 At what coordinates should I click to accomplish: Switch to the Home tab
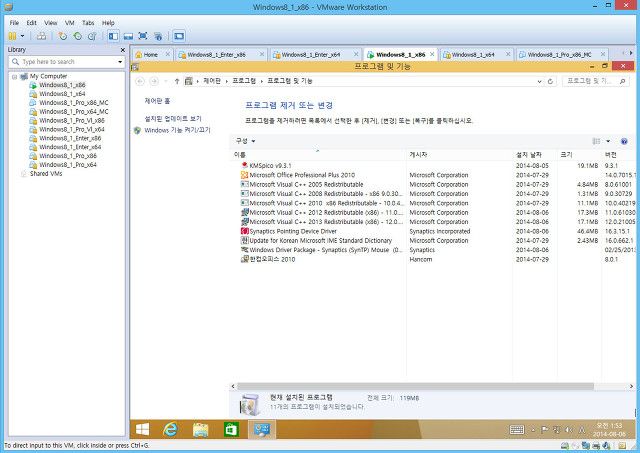[x=151, y=55]
